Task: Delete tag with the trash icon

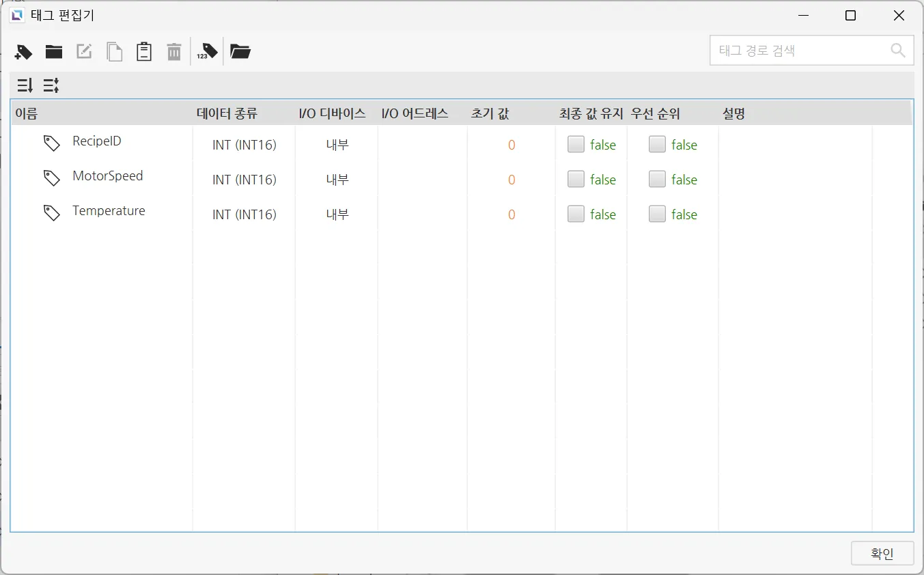Action: pyautogui.click(x=174, y=52)
